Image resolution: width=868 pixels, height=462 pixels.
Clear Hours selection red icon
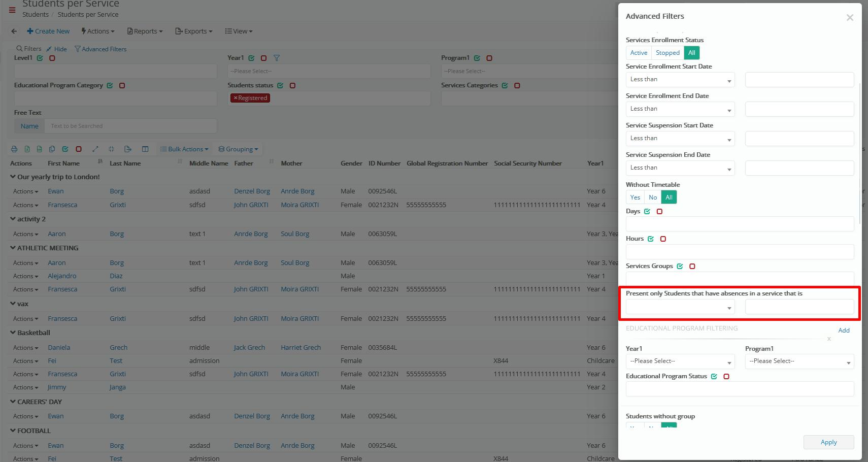(663, 239)
